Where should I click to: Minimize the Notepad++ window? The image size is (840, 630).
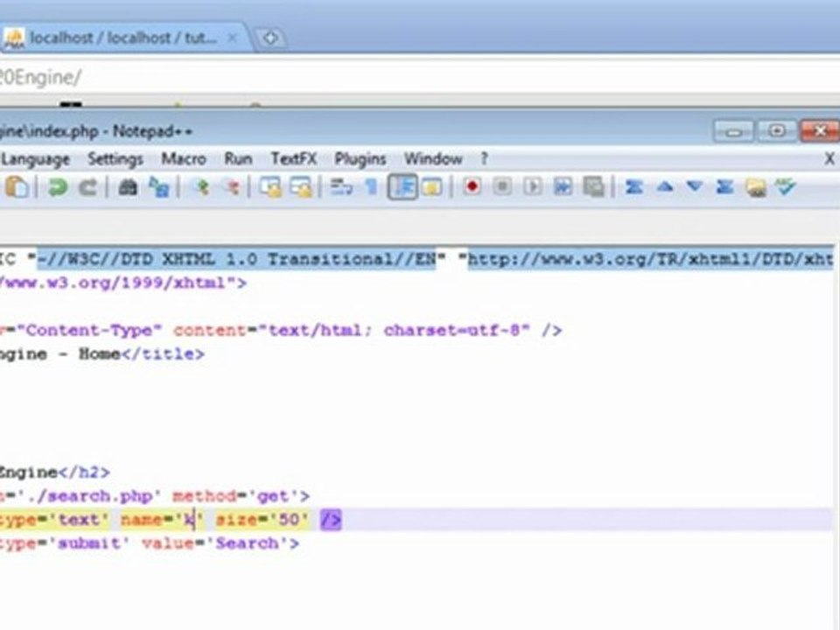734,131
